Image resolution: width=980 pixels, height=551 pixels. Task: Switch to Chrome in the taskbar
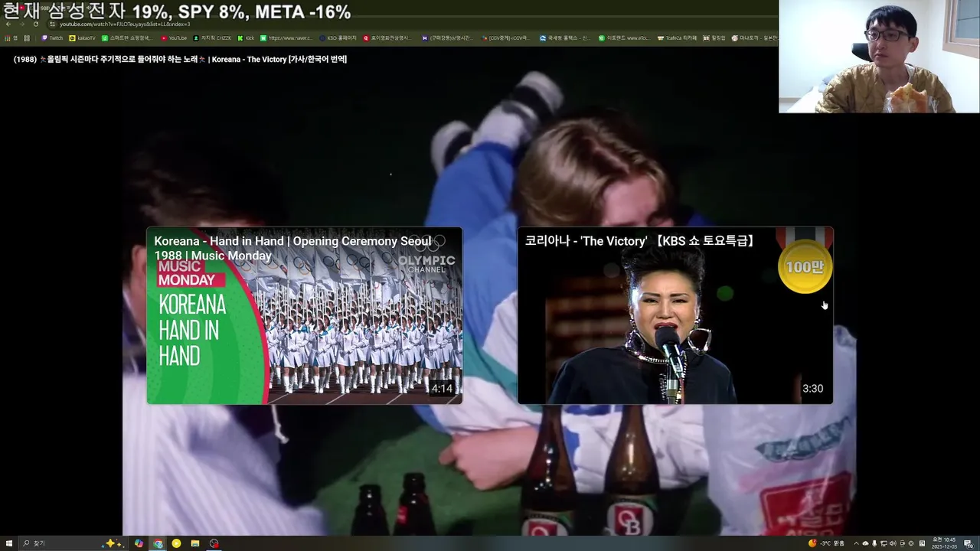[158, 543]
